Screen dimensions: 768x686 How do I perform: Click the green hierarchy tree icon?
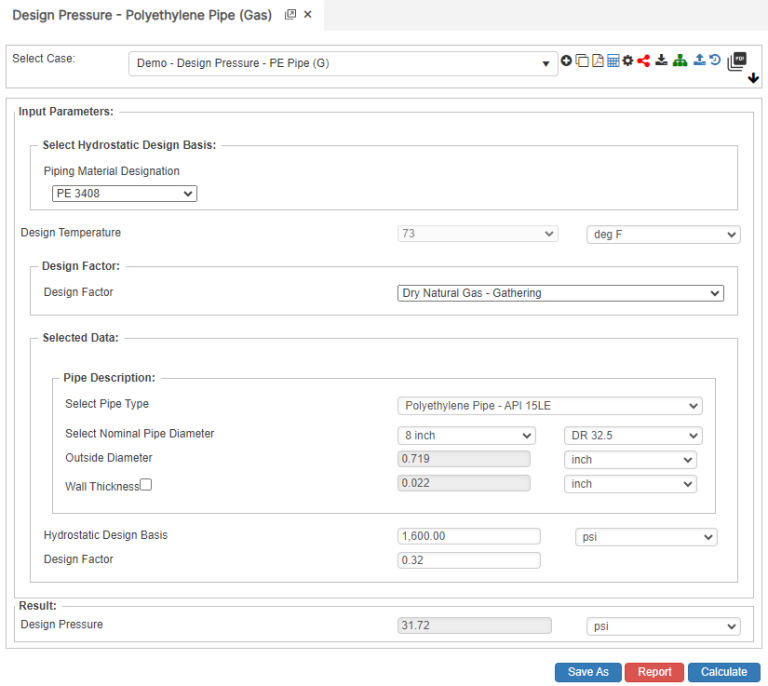click(x=680, y=61)
